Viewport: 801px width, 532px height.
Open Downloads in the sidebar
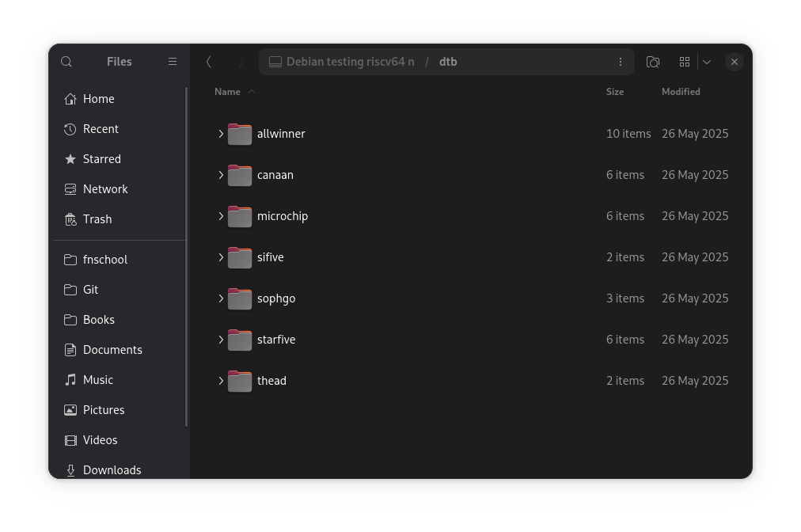119,469
